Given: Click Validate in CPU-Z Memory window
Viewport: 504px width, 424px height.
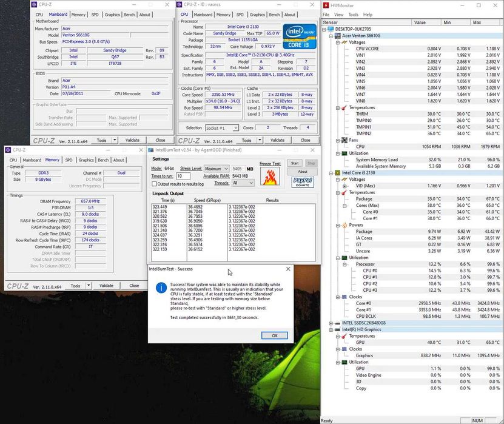Looking at the screenshot, I should (x=106, y=286).
